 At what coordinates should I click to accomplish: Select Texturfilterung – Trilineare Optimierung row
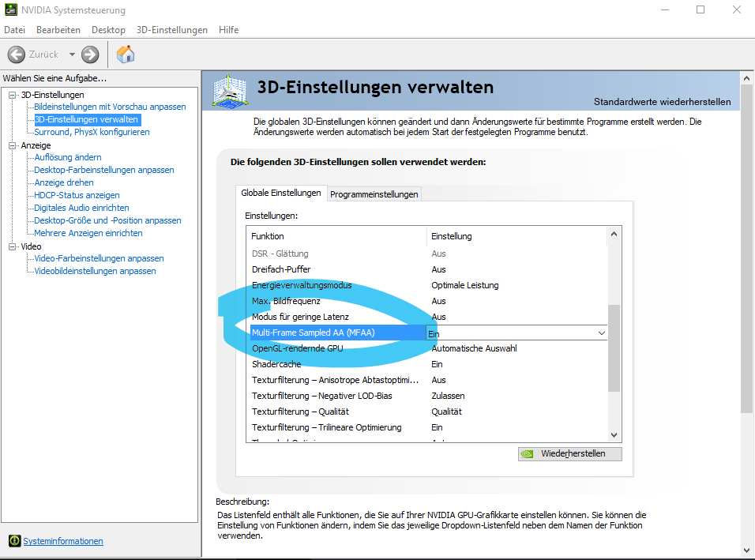(x=426, y=427)
